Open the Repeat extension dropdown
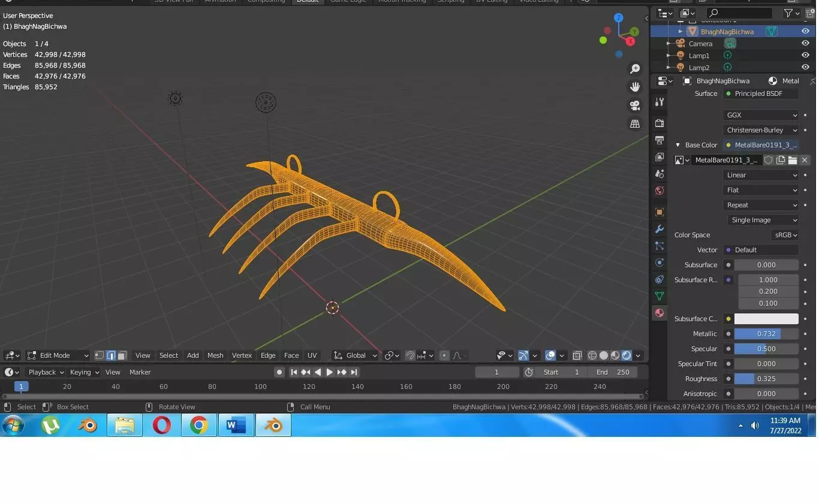The width and height of the screenshot is (819, 504). pyautogui.click(x=761, y=205)
